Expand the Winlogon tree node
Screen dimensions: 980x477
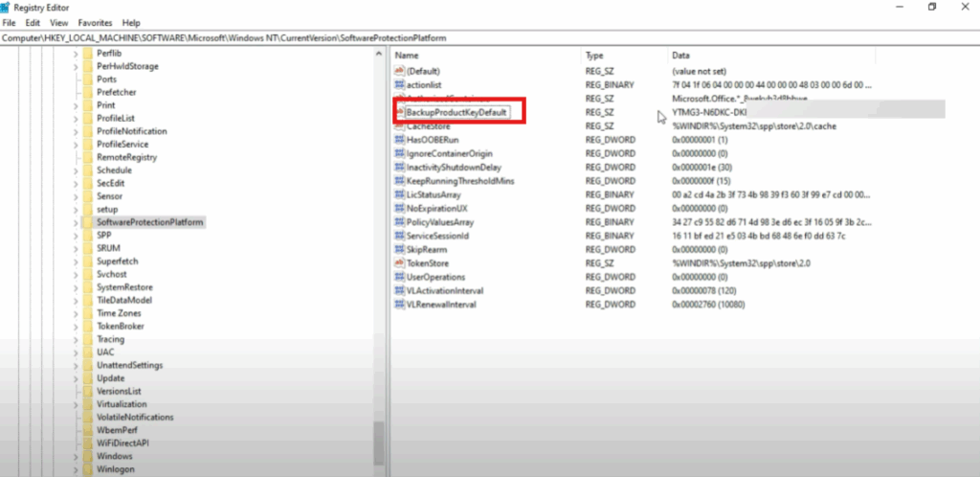pyautogui.click(x=76, y=469)
